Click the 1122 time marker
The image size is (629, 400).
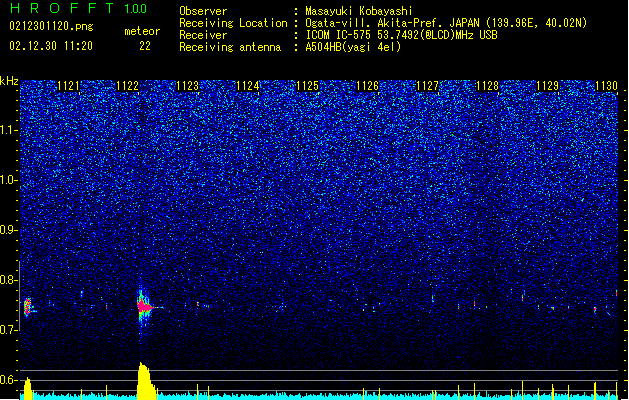(x=127, y=86)
